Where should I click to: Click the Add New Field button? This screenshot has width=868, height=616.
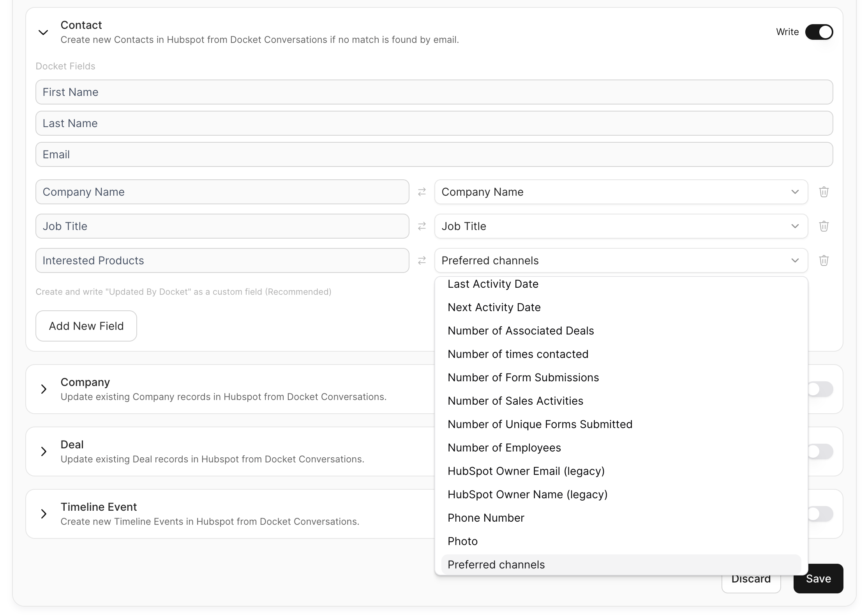coord(86,326)
